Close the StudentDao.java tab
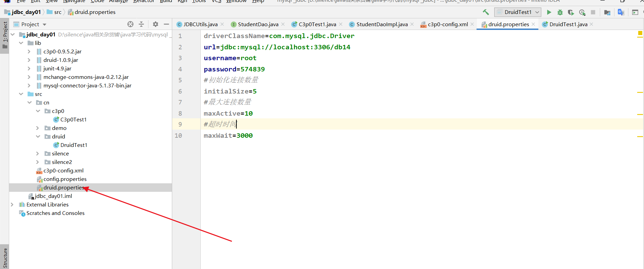 coord(283,24)
